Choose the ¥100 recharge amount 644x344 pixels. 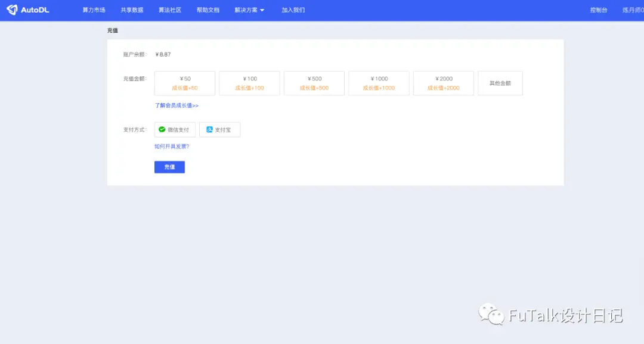(249, 83)
